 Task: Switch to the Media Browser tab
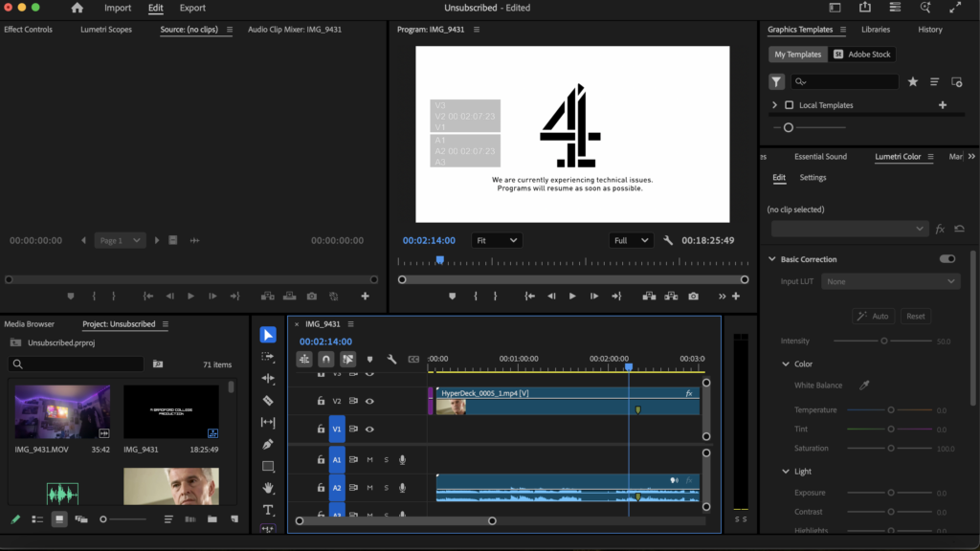click(x=30, y=324)
